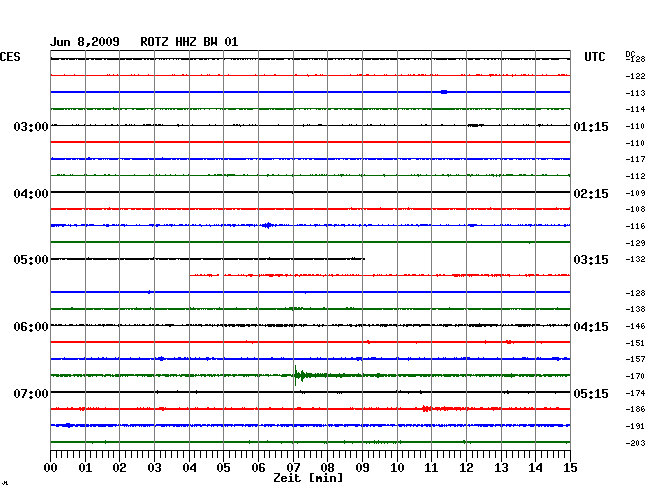Click the 05:15 UTC time label
Screen dimensions: 650x494
[x=591, y=393]
